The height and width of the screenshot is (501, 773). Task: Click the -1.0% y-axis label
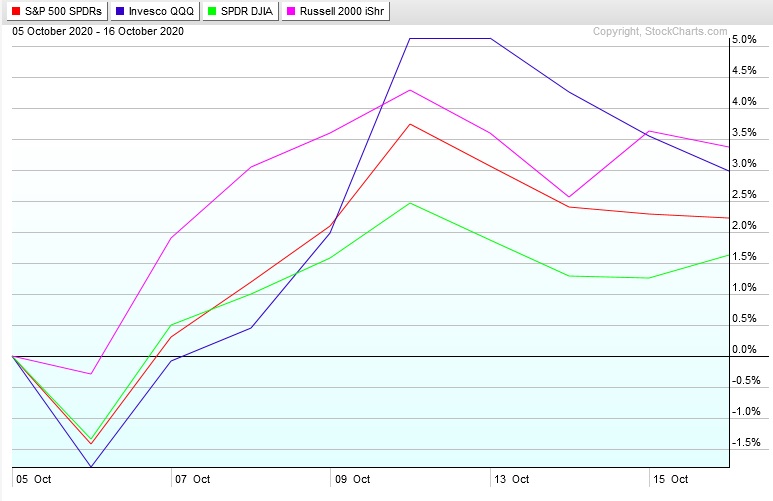746,412
